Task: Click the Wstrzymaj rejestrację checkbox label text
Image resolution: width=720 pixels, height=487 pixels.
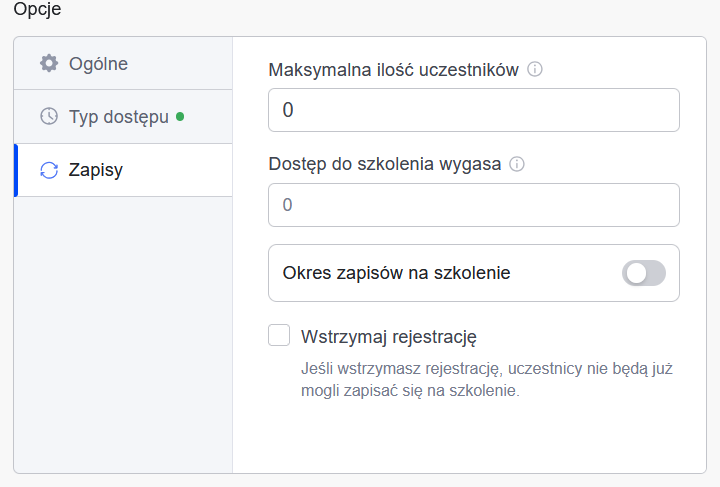Action: pyautogui.click(x=389, y=336)
